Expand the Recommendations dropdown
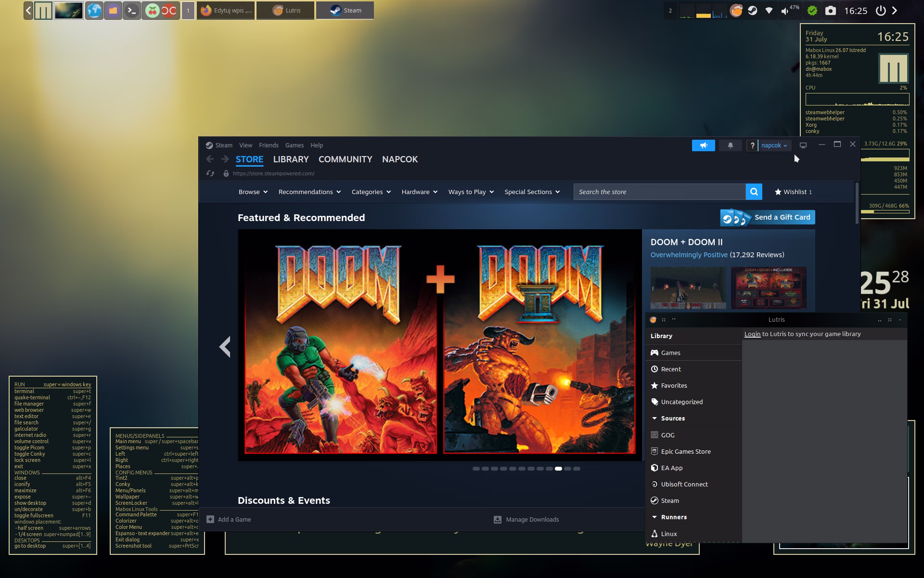Image resolution: width=924 pixels, height=578 pixels. (x=309, y=192)
